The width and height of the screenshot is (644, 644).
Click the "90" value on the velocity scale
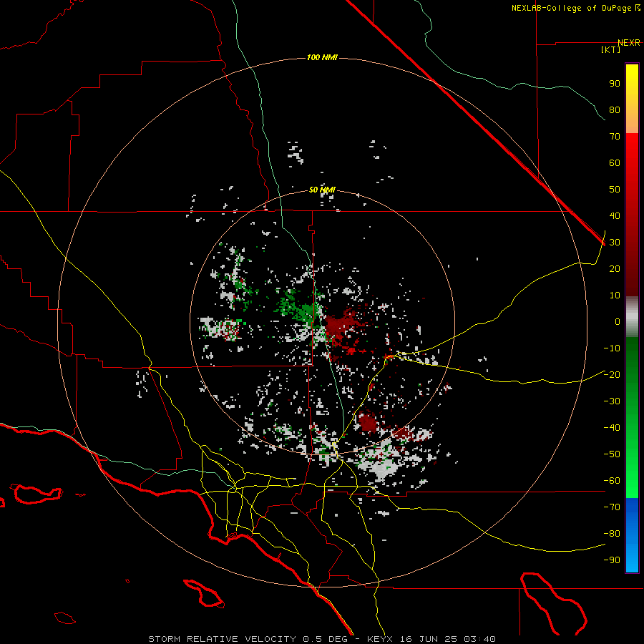coord(615,84)
